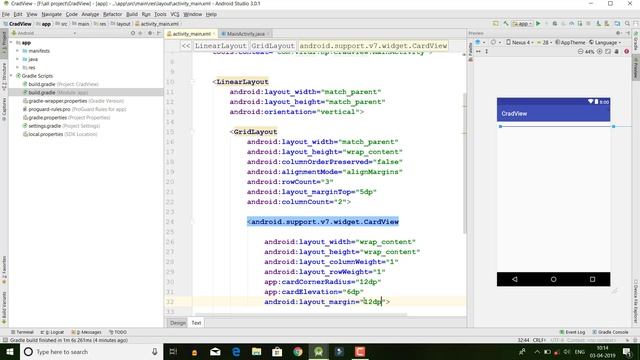Screen dimensions: 640x360
Task: Click the zoom-to-fit preview icon
Action: coord(608,51)
